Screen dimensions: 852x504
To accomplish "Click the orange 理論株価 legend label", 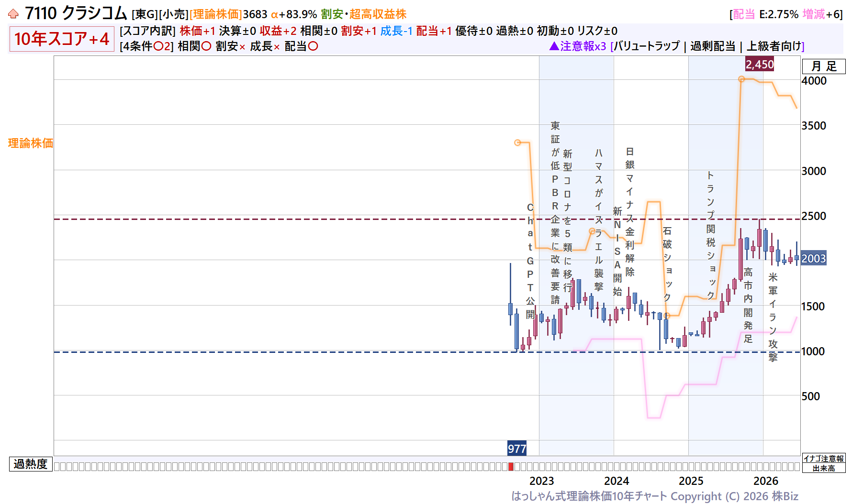I will coord(31,143).
